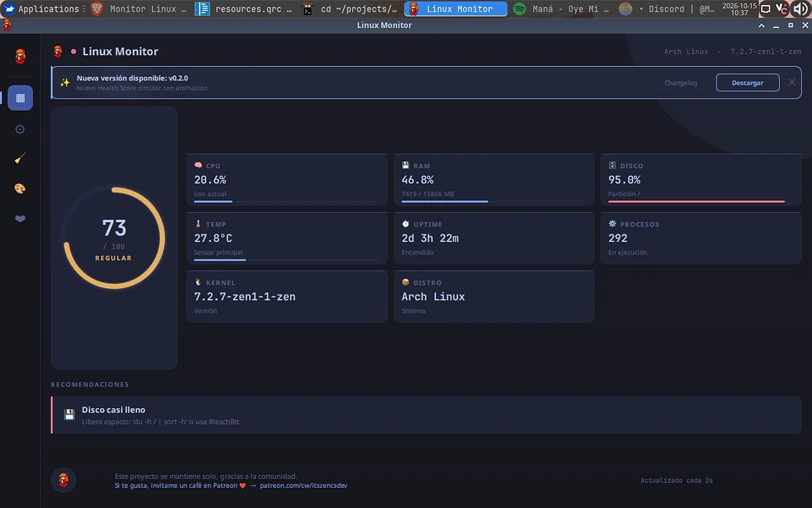Screen dimensions: 812x508
Task: Click the volume speaker tray icon
Action: pos(801,9)
